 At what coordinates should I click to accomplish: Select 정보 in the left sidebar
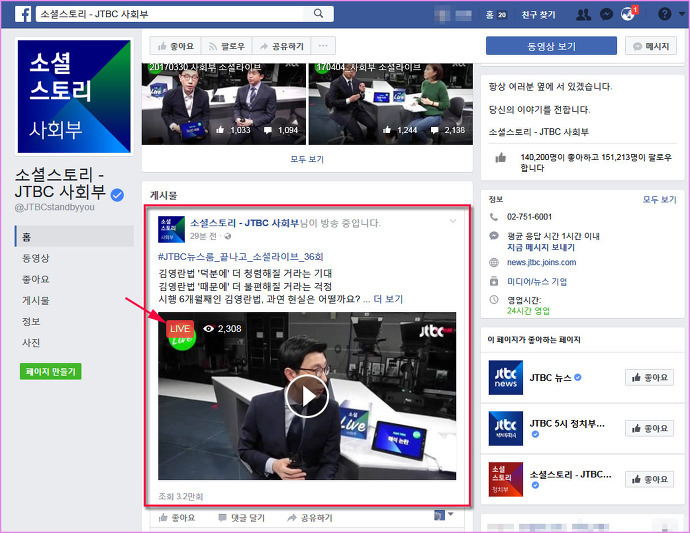[31, 321]
